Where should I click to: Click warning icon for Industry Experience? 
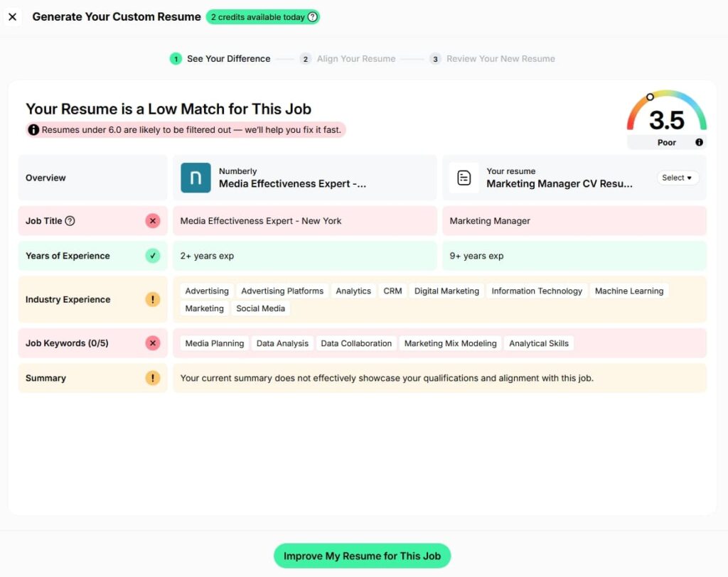(x=153, y=299)
